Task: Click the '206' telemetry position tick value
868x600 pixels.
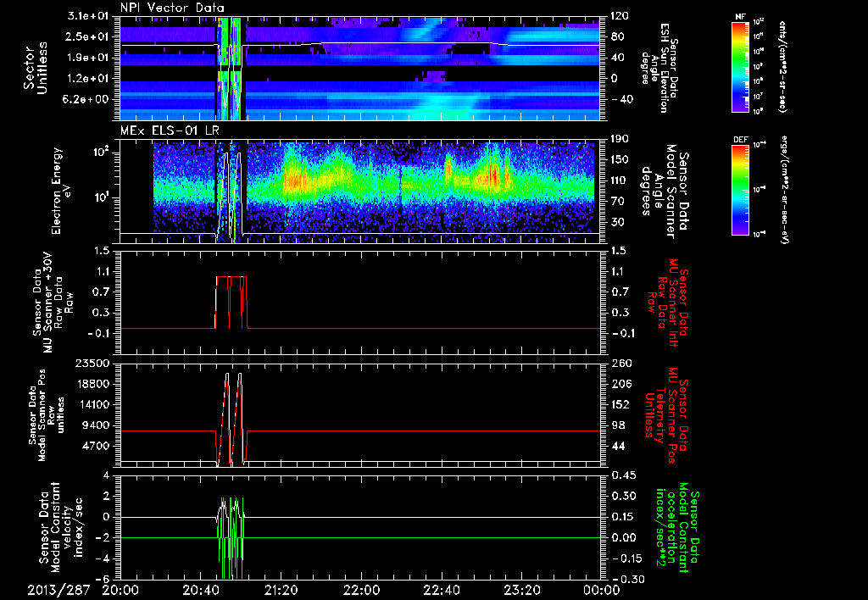Action: pos(620,384)
